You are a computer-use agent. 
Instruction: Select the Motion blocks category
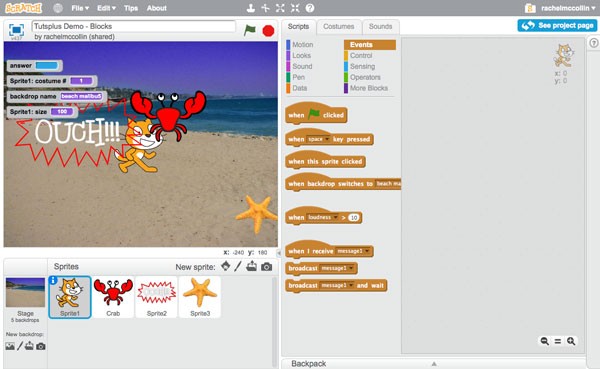coord(302,45)
